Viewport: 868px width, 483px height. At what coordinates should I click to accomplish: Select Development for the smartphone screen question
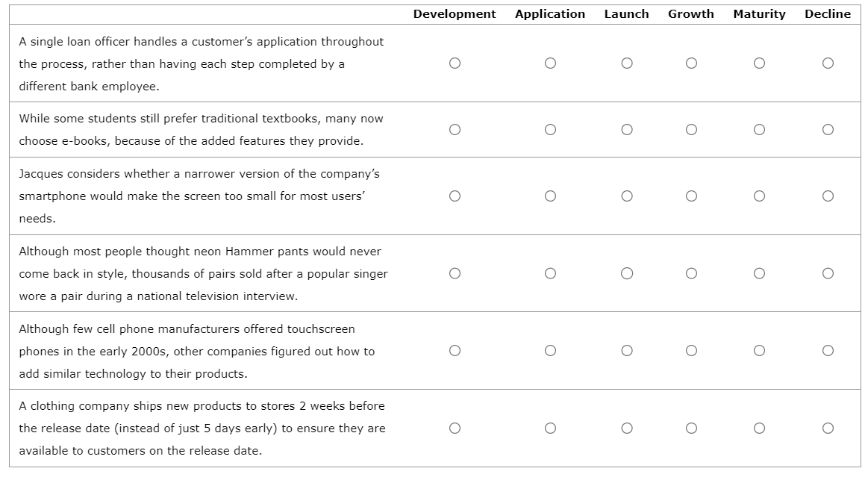point(455,196)
